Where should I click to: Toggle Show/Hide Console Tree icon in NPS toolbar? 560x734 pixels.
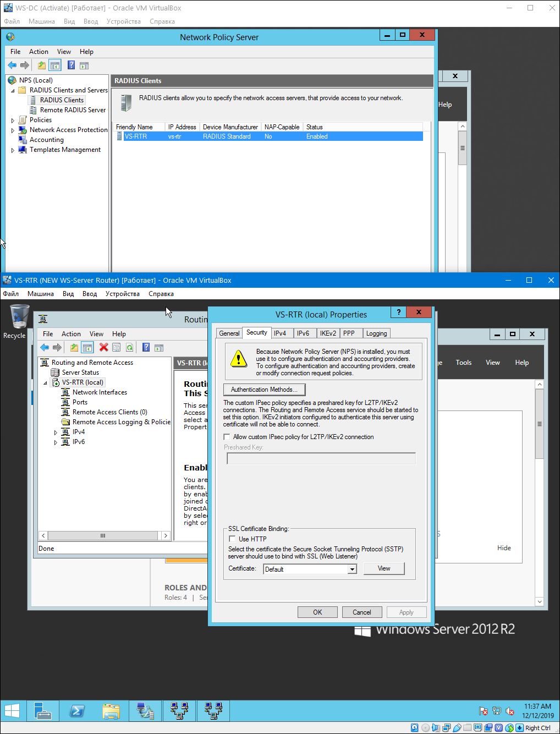55,65
